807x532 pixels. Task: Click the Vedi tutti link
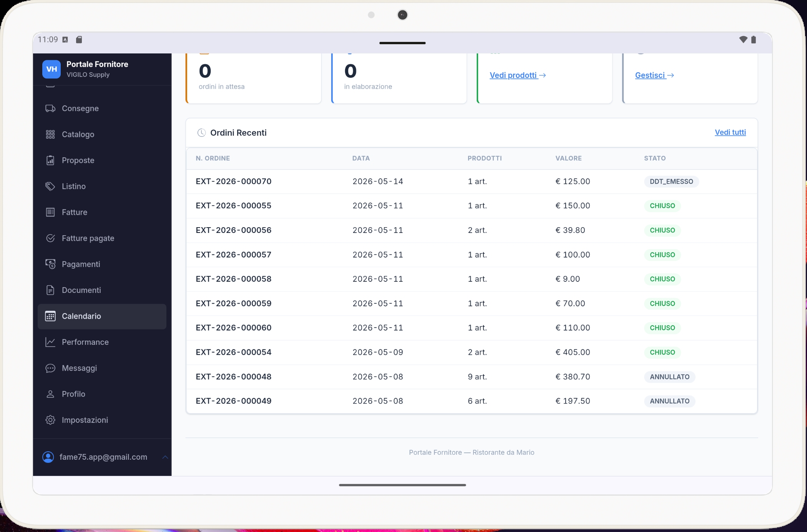pos(730,132)
